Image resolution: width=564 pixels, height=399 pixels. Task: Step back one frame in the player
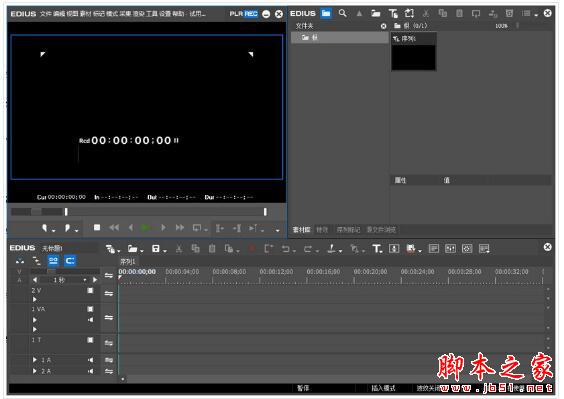131,227
